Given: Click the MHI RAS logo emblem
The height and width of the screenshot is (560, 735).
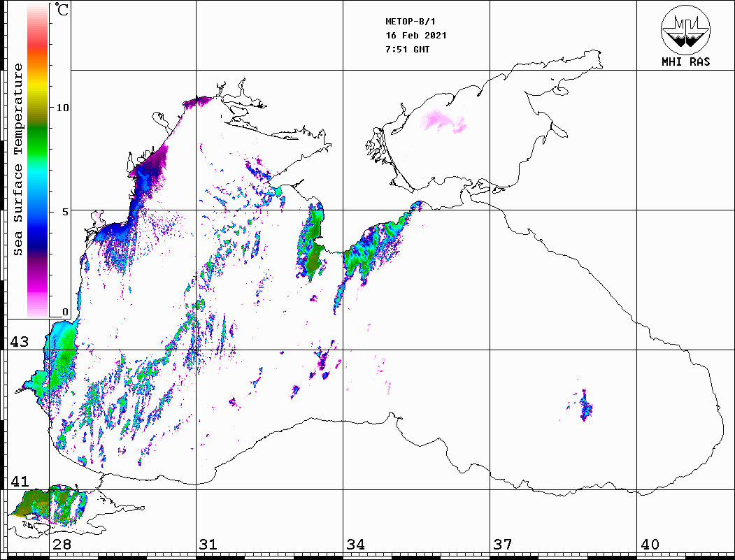Looking at the screenshot, I should [x=685, y=29].
